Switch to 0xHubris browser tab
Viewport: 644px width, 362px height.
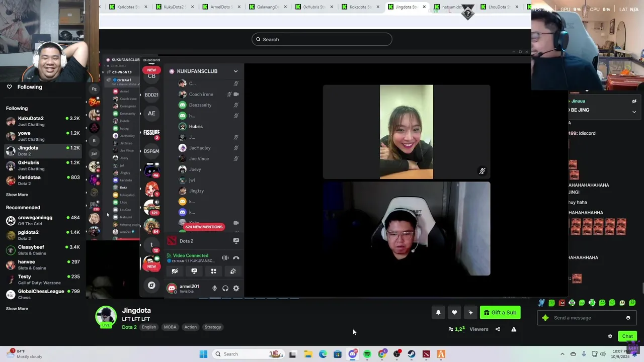pos(314,7)
